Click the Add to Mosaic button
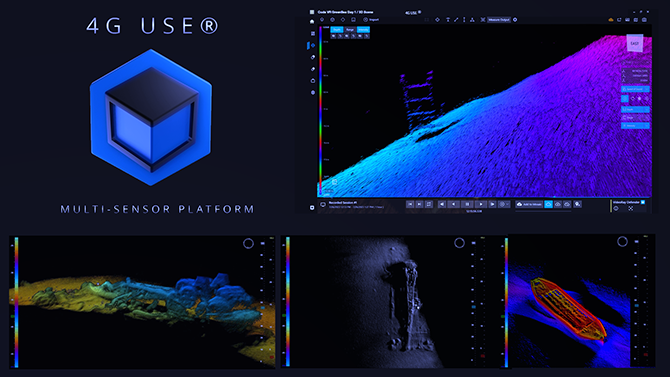 (x=529, y=204)
